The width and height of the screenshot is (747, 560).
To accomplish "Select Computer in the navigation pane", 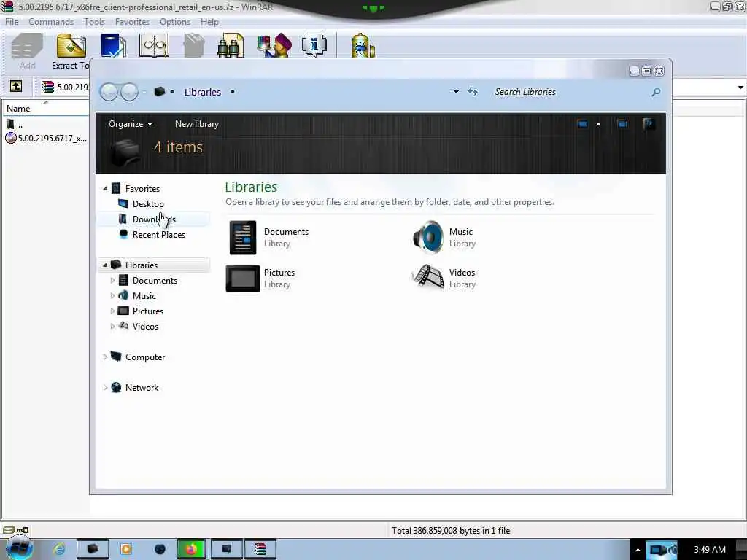I will tap(145, 357).
